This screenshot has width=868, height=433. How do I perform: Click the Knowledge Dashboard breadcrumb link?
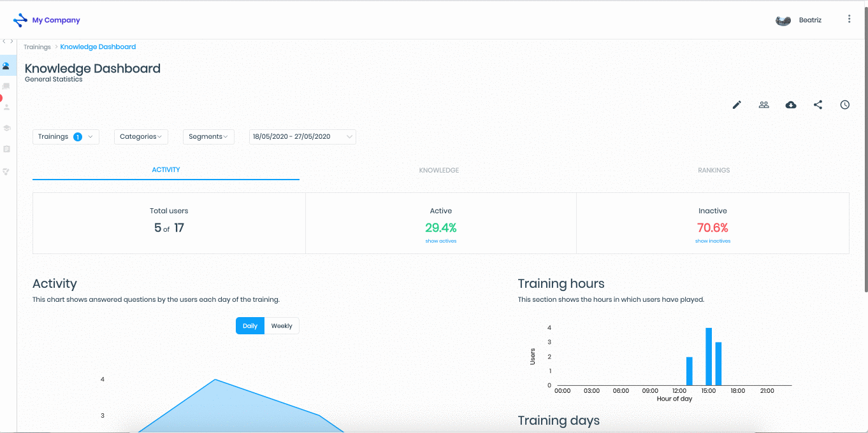tap(98, 47)
